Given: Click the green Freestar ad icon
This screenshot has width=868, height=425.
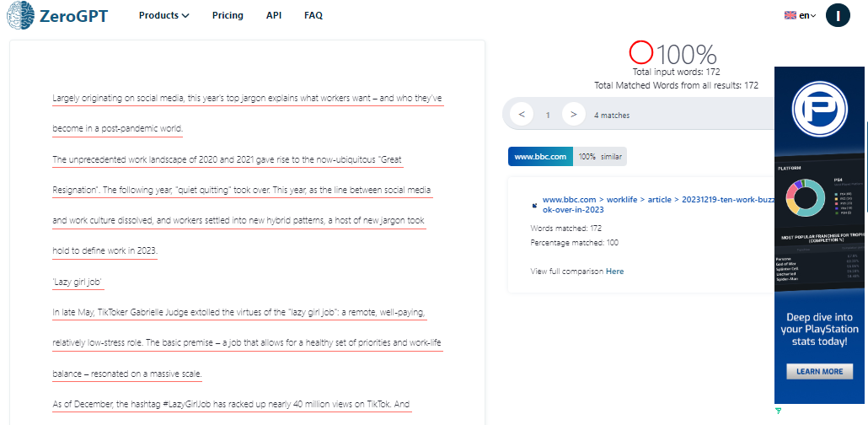Looking at the screenshot, I should [779, 411].
